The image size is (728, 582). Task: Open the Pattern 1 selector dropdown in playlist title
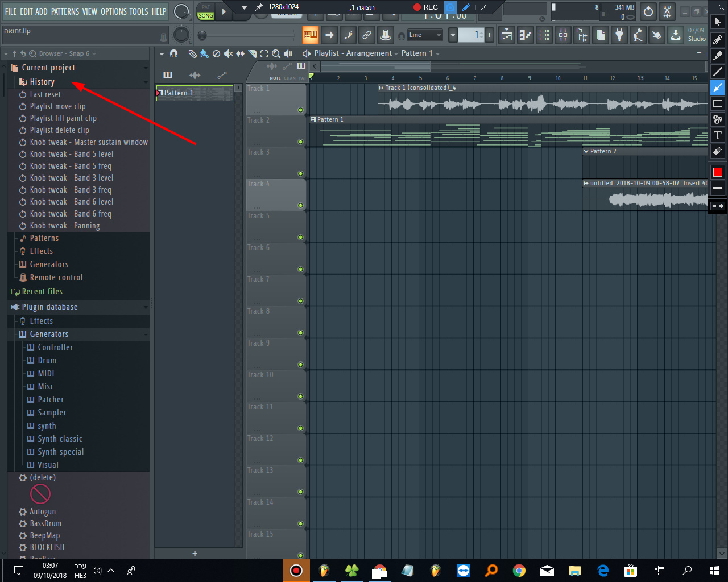point(420,53)
